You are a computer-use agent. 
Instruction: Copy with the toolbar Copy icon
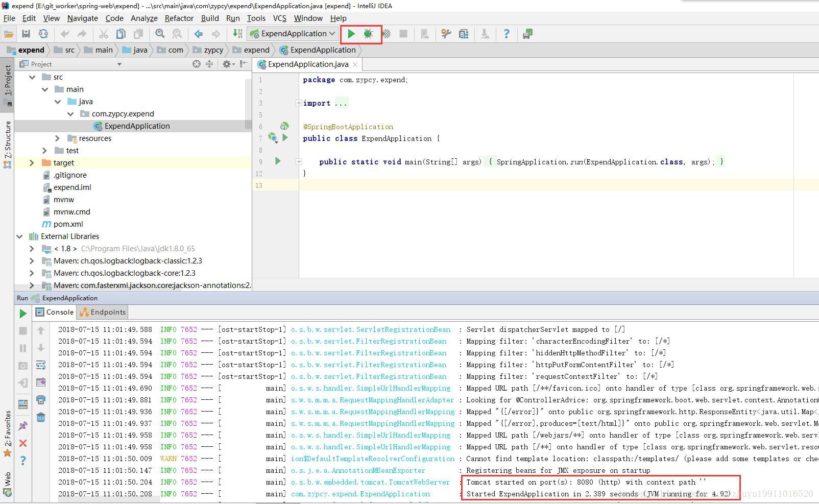(x=121, y=34)
